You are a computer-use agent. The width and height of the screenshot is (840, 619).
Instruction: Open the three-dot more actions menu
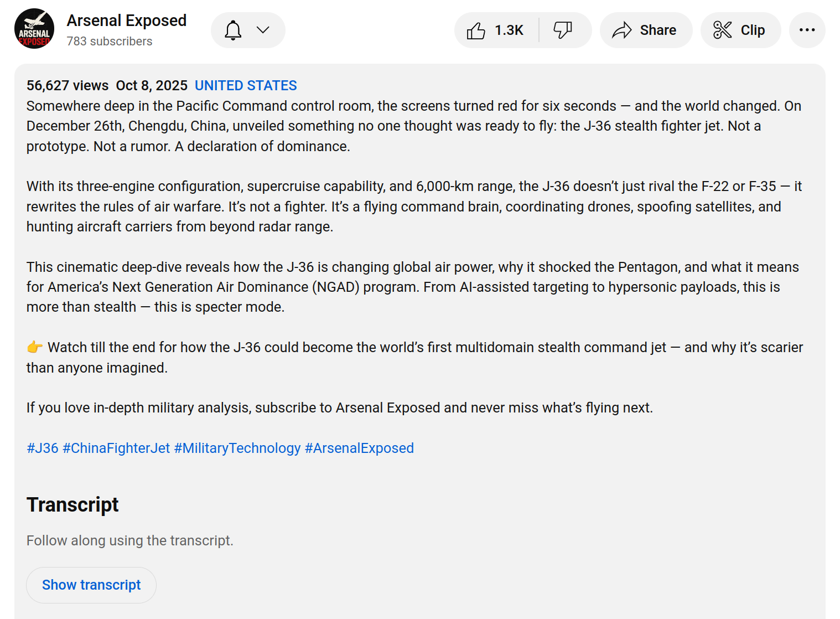[x=807, y=30]
